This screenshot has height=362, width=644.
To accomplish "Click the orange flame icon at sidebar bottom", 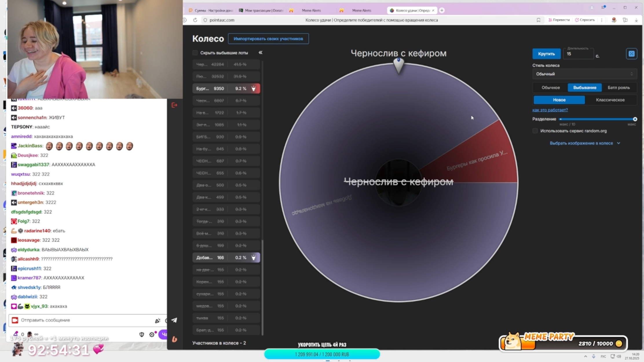I will pyautogui.click(x=174, y=339).
